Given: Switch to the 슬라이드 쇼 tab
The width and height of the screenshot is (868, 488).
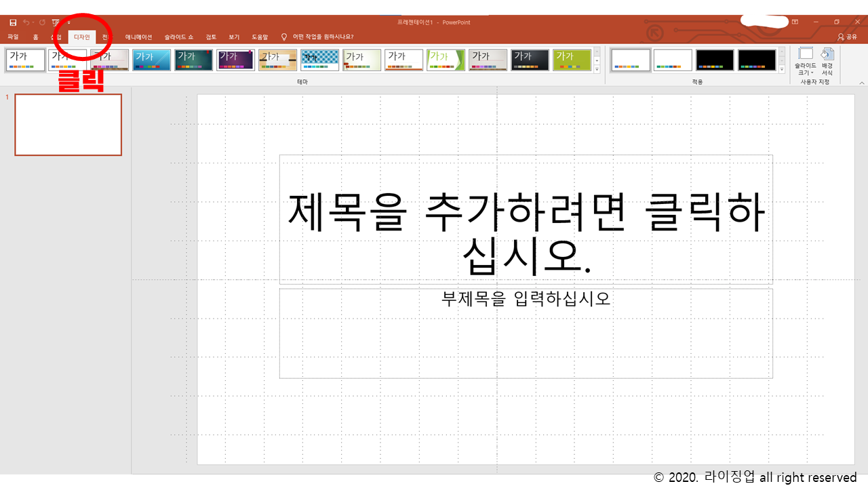Looking at the screenshot, I should (x=179, y=37).
